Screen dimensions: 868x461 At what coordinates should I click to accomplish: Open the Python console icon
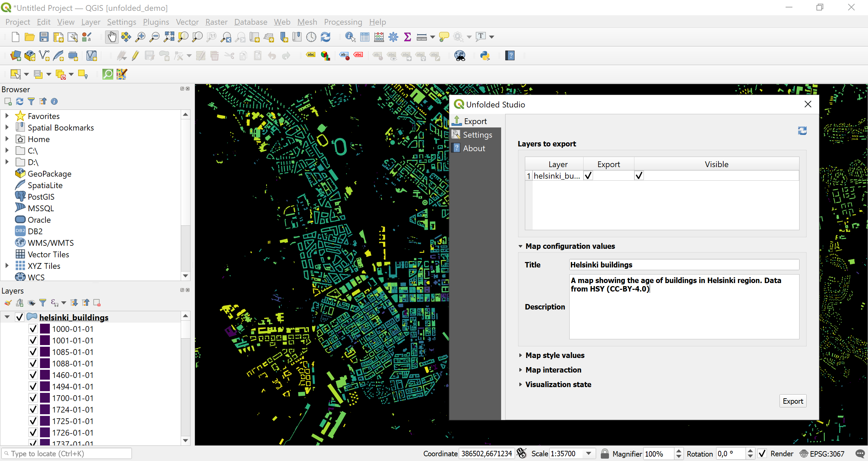point(485,56)
